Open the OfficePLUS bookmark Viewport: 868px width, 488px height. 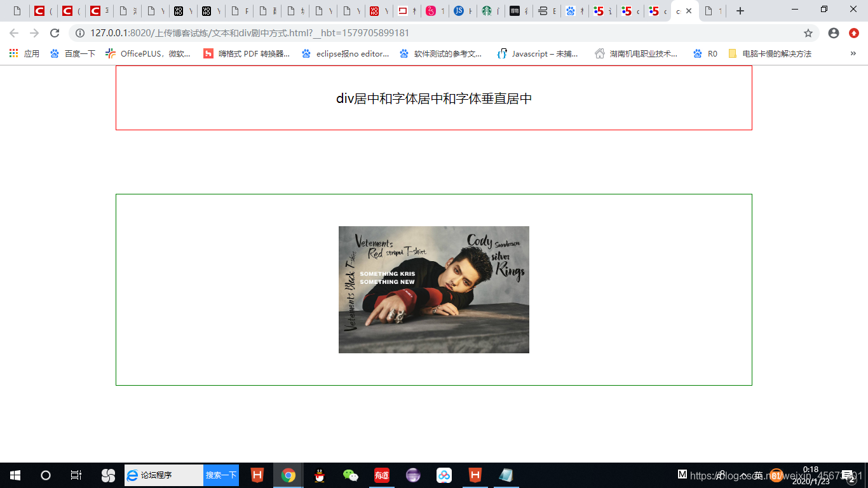click(x=148, y=54)
